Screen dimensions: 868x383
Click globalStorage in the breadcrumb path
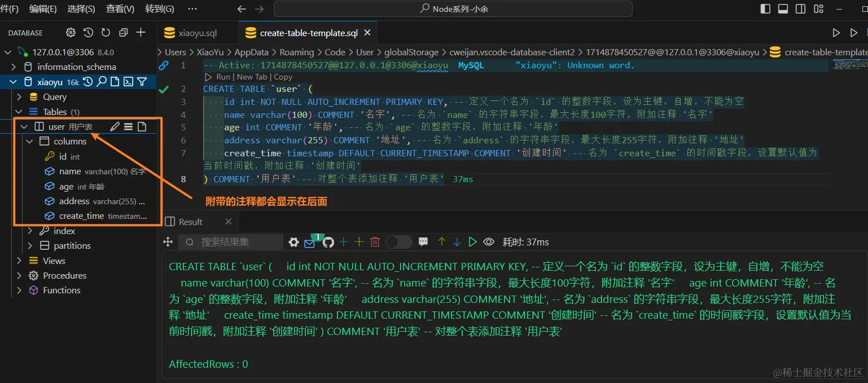(411, 52)
